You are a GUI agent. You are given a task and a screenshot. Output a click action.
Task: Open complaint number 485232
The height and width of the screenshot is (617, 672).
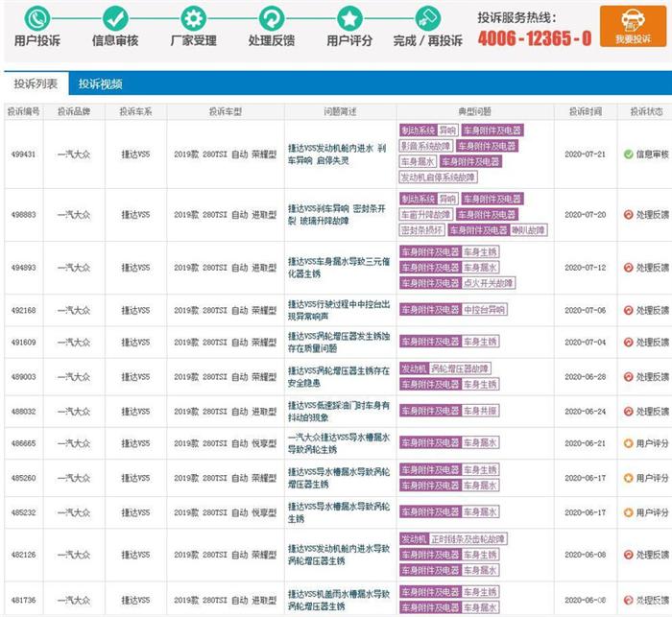point(24,512)
